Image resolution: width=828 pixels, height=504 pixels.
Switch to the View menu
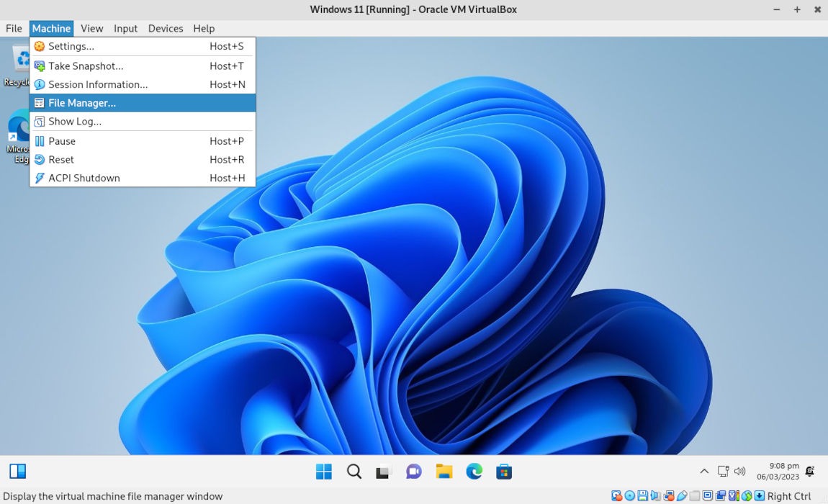91,28
